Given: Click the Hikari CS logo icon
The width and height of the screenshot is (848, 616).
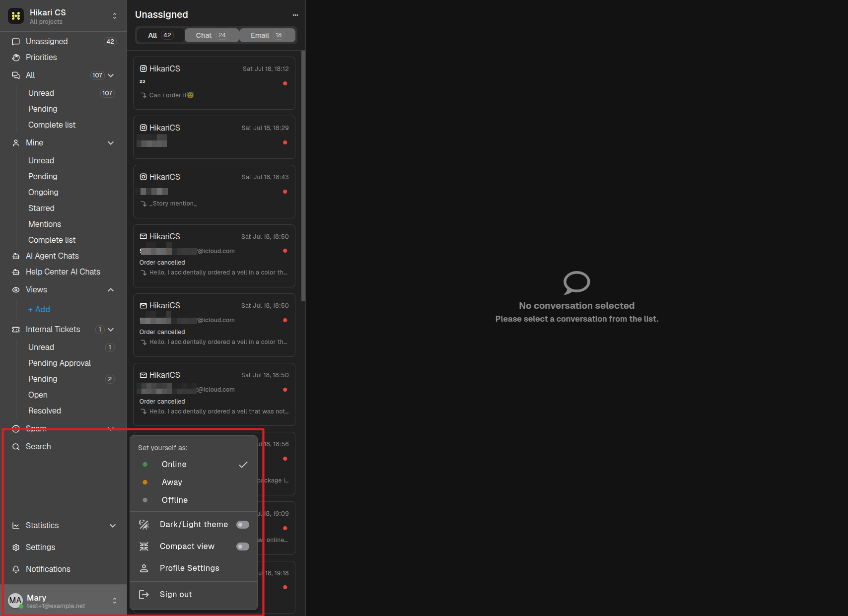Looking at the screenshot, I should [x=16, y=16].
